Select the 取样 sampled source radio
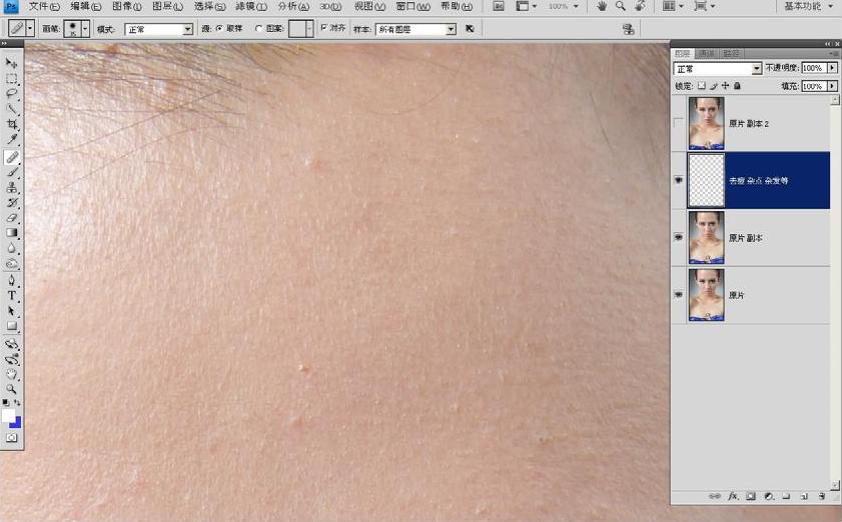The image size is (842, 522). 219,28
